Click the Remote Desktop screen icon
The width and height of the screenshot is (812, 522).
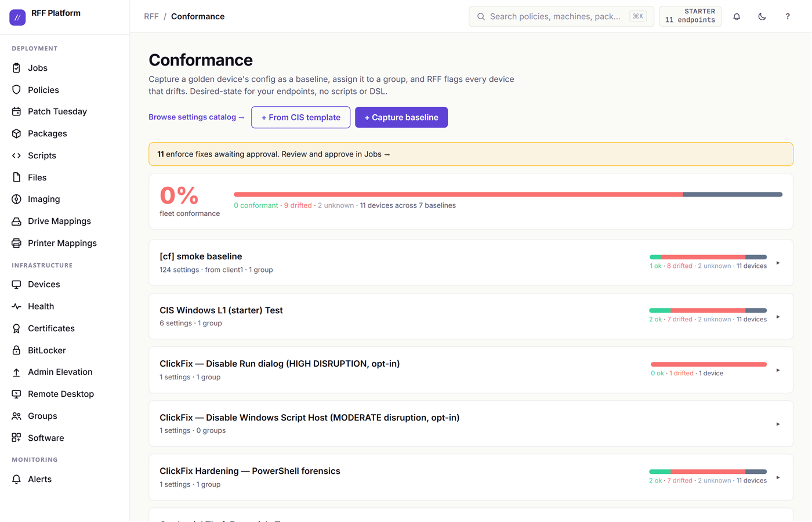(16, 394)
